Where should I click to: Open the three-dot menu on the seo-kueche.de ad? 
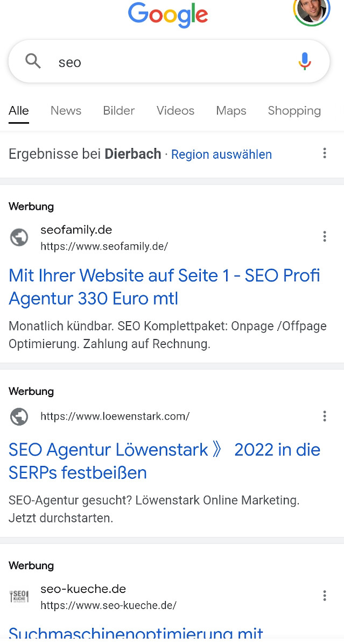tap(325, 596)
